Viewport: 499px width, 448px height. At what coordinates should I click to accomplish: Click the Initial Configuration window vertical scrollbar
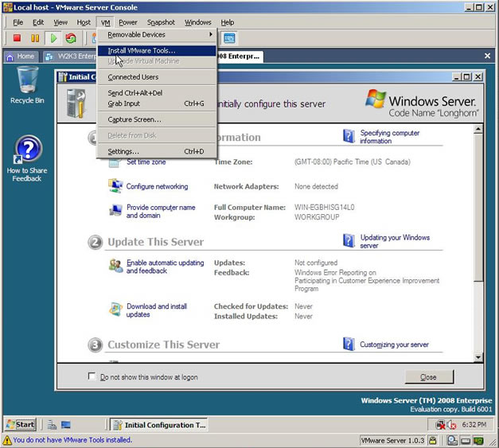click(478, 223)
